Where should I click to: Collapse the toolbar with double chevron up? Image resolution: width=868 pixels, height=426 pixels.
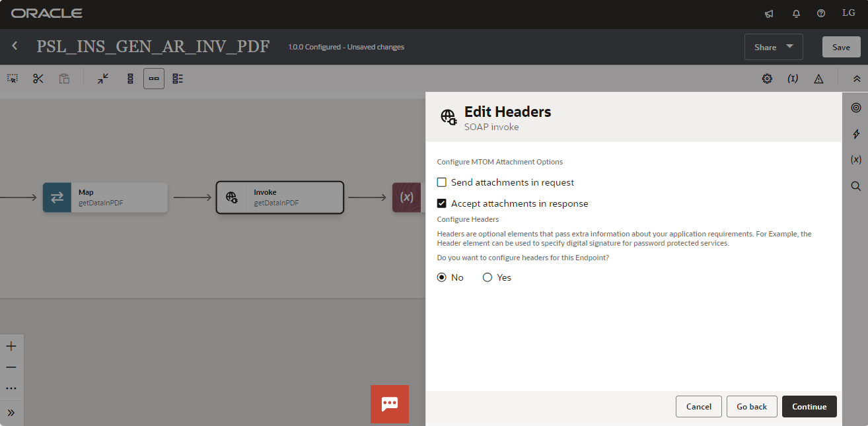point(857,79)
